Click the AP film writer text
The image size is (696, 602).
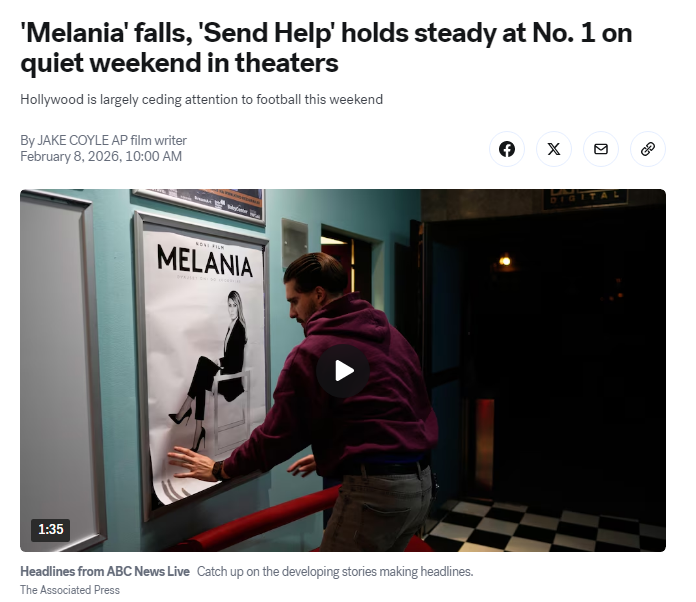[x=149, y=140]
